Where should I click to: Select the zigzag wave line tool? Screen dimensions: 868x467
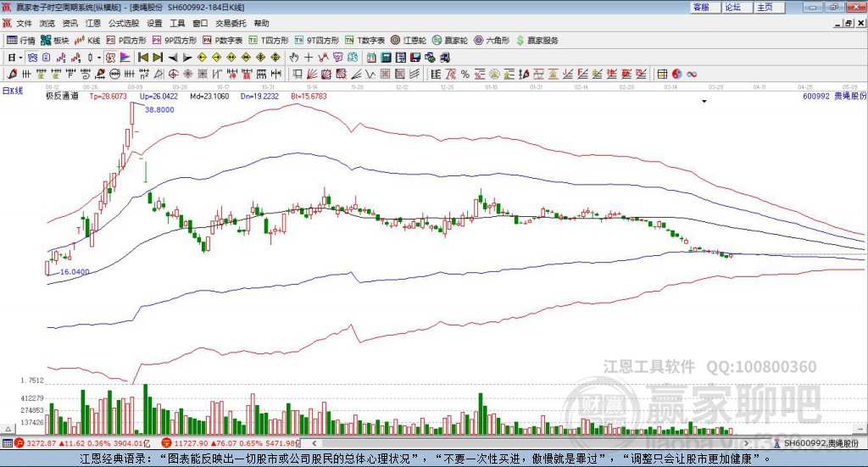coord(370,74)
